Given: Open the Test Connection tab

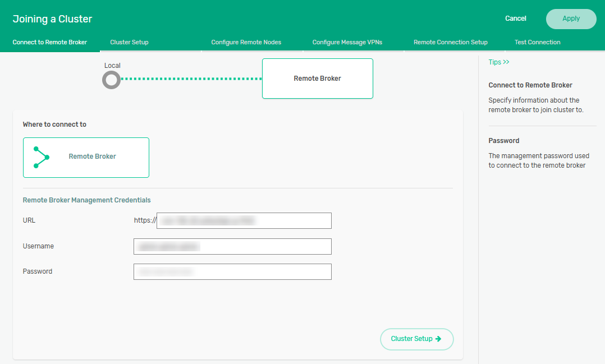Looking at the screenshot, I should coord(537,42).
